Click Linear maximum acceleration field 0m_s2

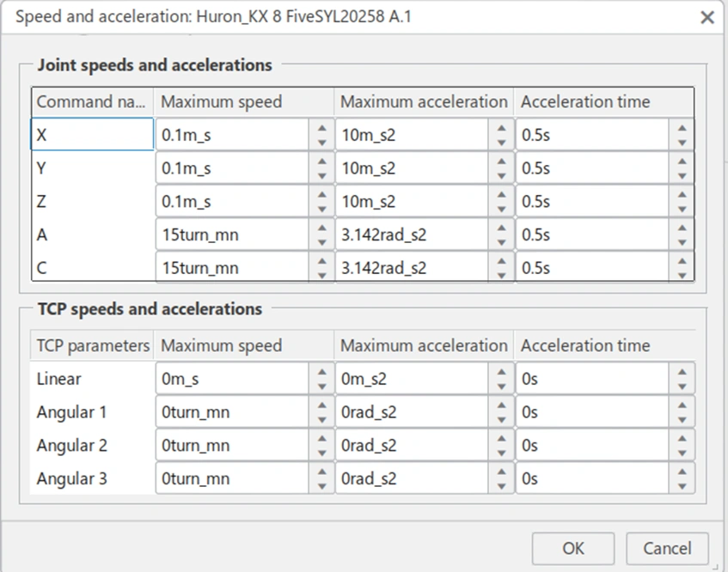[411, 379]
